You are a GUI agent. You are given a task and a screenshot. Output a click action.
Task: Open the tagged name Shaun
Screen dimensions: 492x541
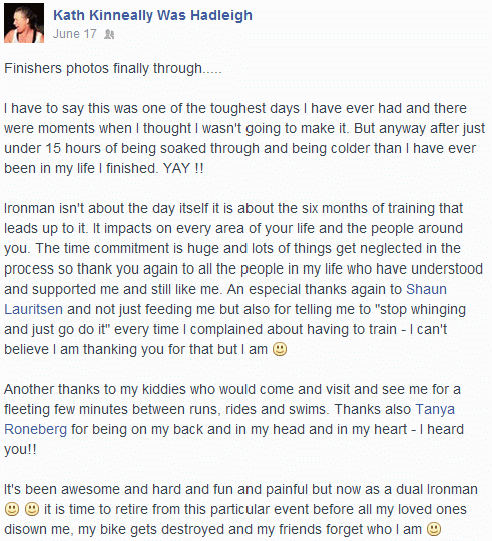[426, 289]
